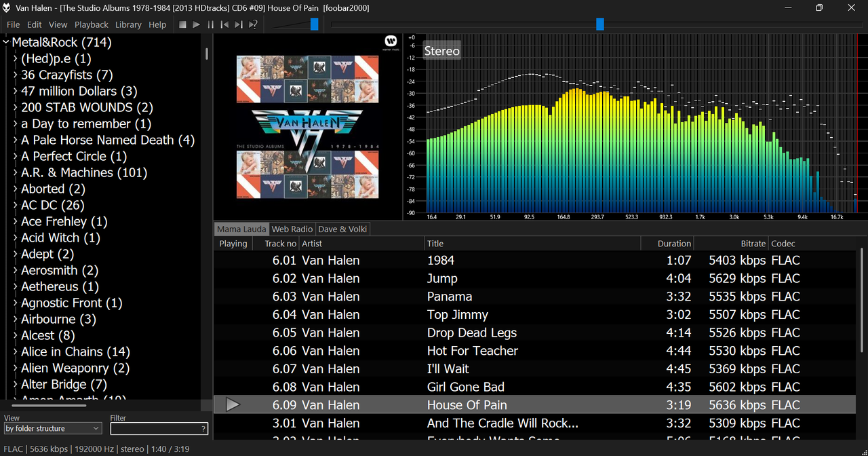Click the Stereo label on the spectrum

[x=442, y=51]
